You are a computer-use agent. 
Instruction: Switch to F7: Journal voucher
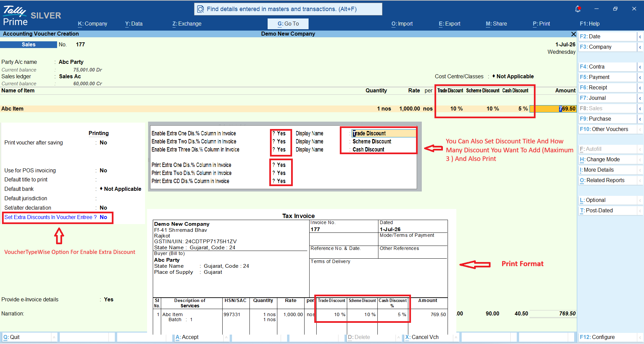pos(607,98)
